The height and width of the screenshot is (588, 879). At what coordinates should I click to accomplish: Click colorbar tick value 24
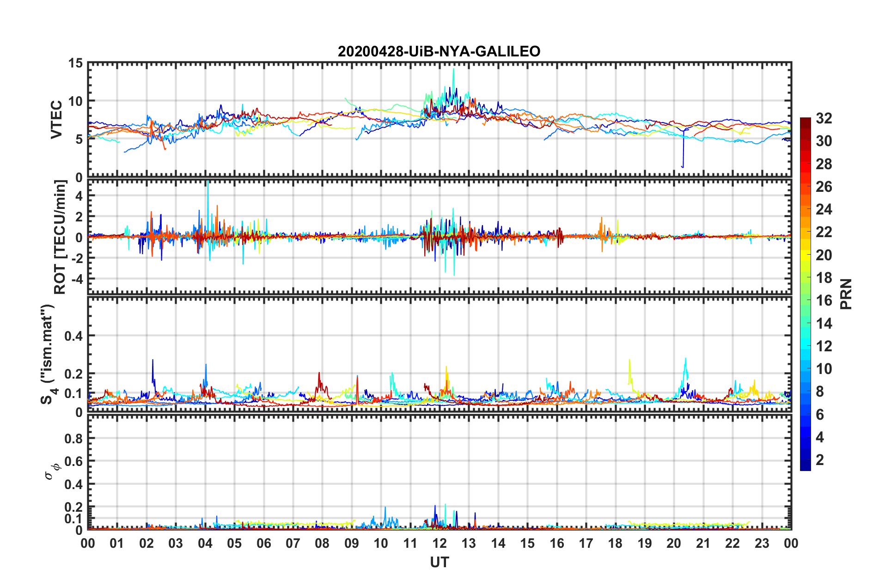[824, 209]
